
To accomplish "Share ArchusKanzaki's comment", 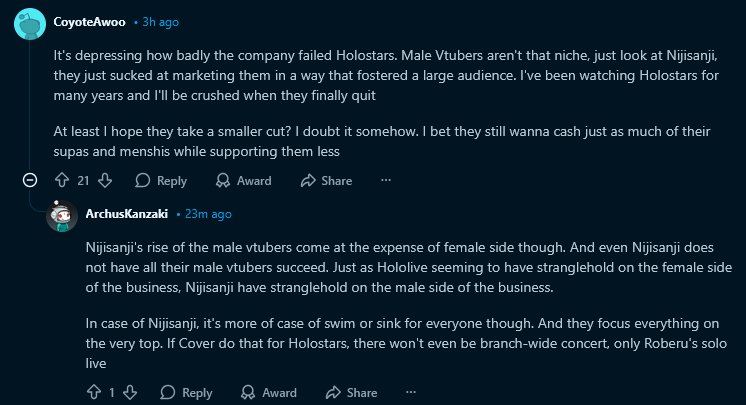I will [352, 392].
